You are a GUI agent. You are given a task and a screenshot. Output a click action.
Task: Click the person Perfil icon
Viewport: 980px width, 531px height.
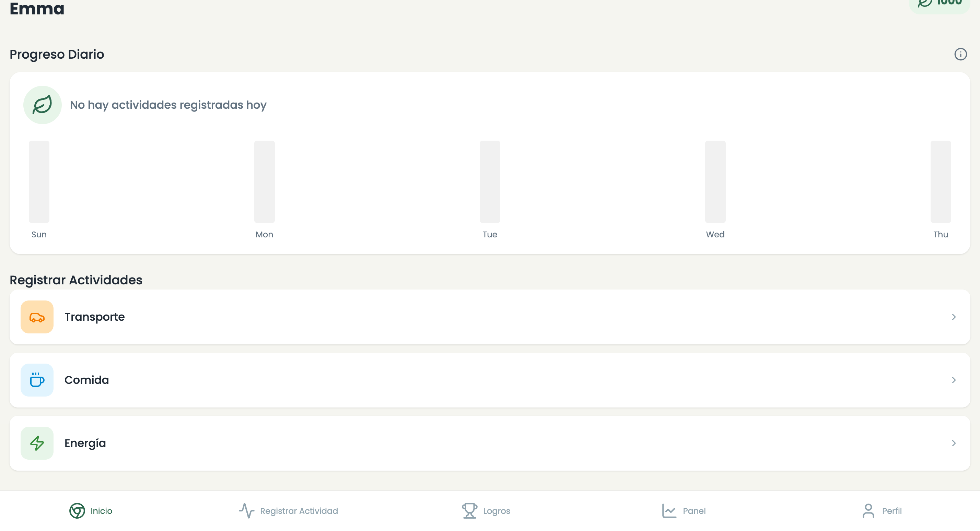[868, 511]
